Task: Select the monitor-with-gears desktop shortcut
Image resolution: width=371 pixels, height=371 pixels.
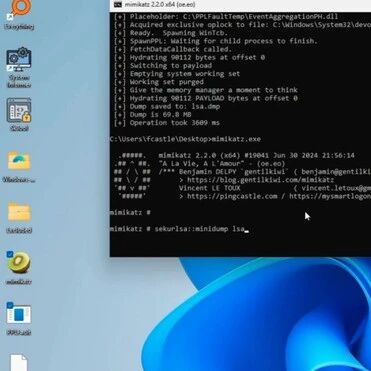Action: [19, 60]
